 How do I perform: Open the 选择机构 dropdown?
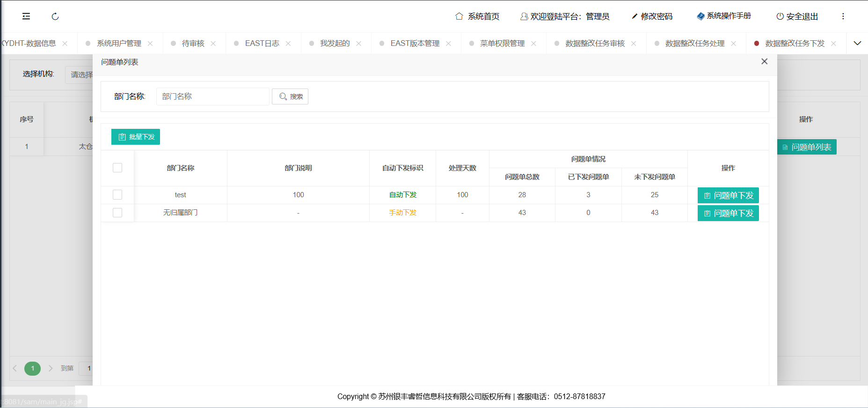[80, 74]
